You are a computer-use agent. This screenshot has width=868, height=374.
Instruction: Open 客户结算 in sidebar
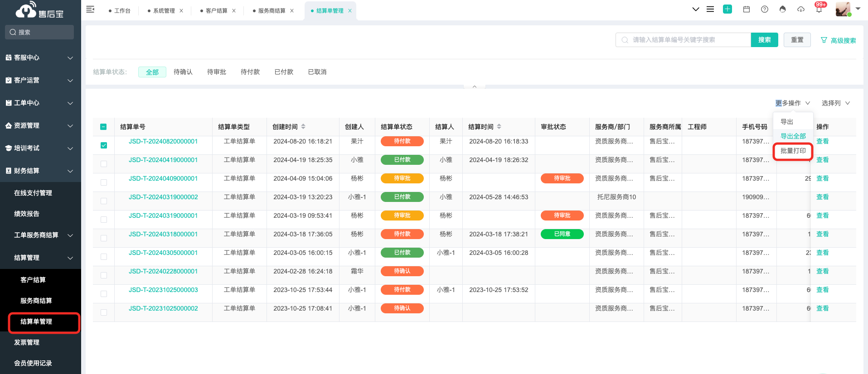coord(33,280)
